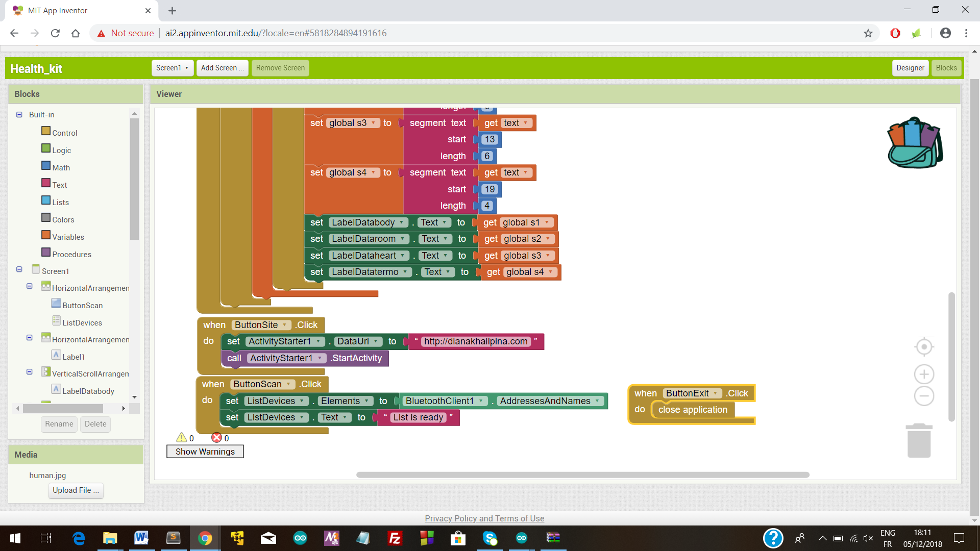
Task: Center the workspace with the target icon
Action: click(x=924, y=347)
